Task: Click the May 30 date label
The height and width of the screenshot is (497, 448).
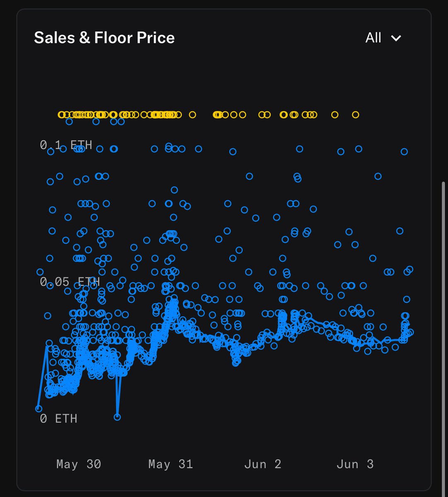Action: tap(79, 464)
